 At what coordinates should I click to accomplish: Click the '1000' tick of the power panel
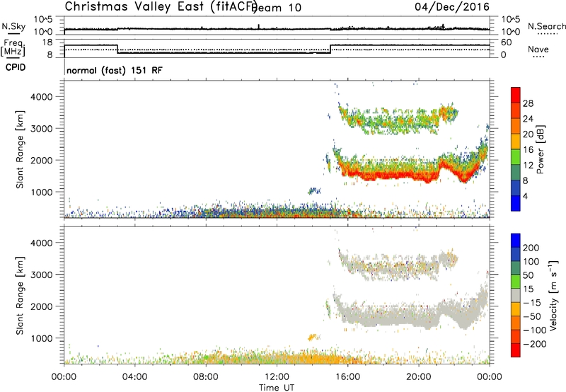42,192
